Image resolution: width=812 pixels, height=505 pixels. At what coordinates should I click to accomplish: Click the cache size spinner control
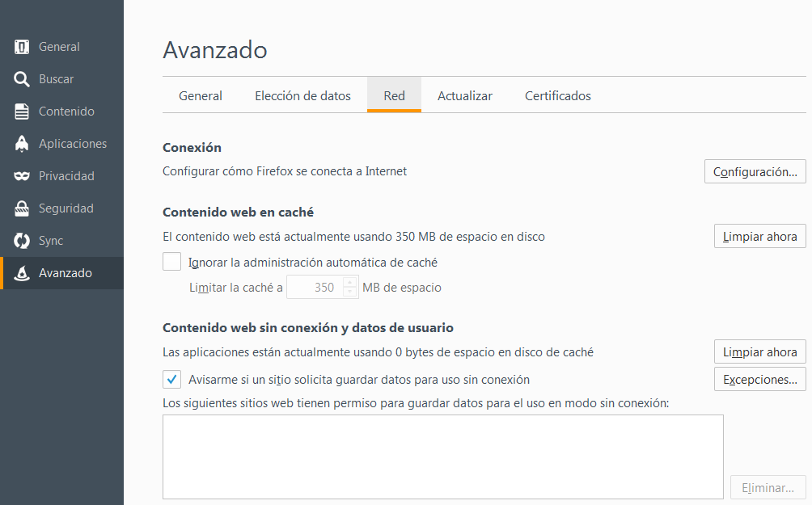pyautogui.click(x=323, y=287)
